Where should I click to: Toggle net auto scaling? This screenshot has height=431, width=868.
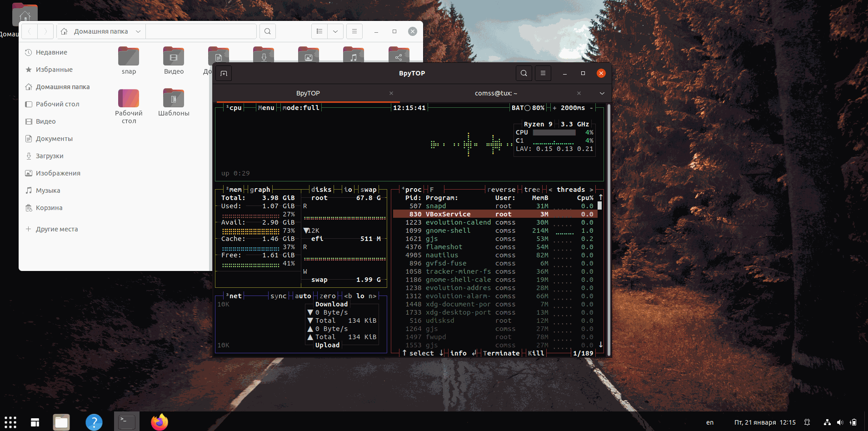(303, 296)
